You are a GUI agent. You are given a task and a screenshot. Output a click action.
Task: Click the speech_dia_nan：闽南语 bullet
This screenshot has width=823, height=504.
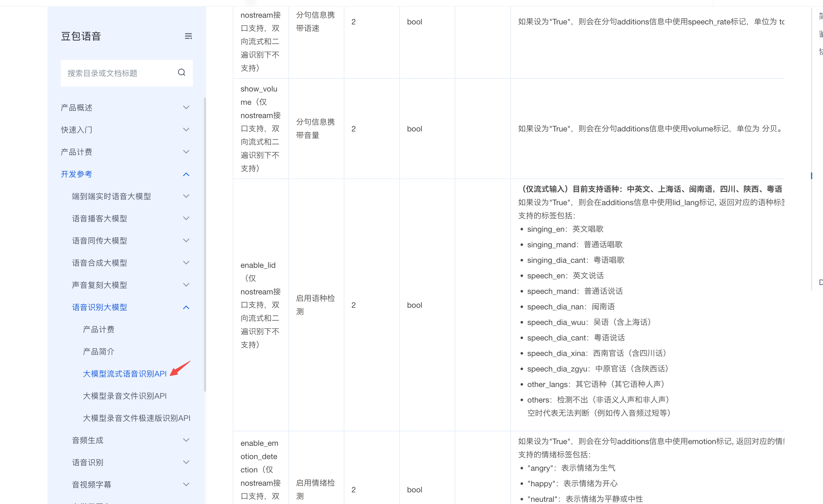(x=571, y=307)
